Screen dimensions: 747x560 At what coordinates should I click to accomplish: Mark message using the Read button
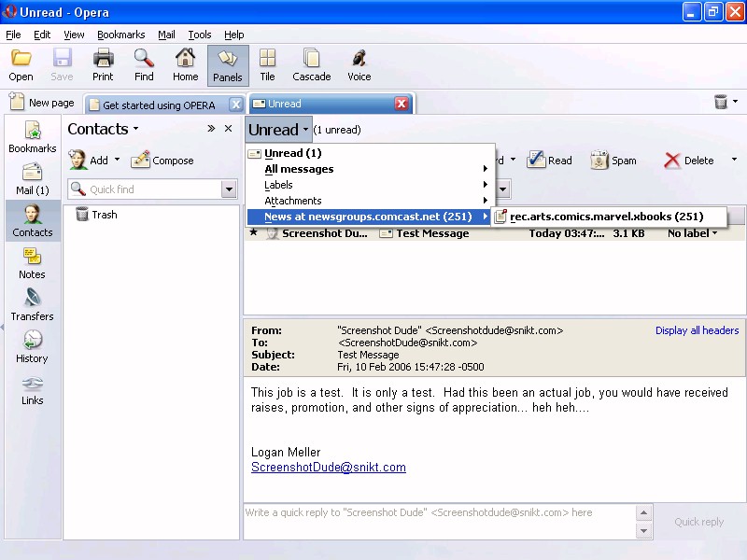coord(549,161)
